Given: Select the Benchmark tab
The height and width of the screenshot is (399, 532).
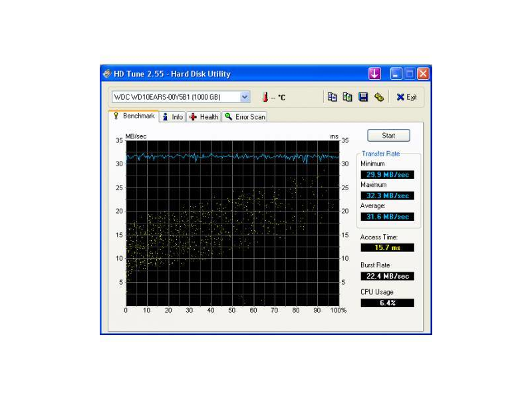Looking at the screenshot, I should [134, 116].
